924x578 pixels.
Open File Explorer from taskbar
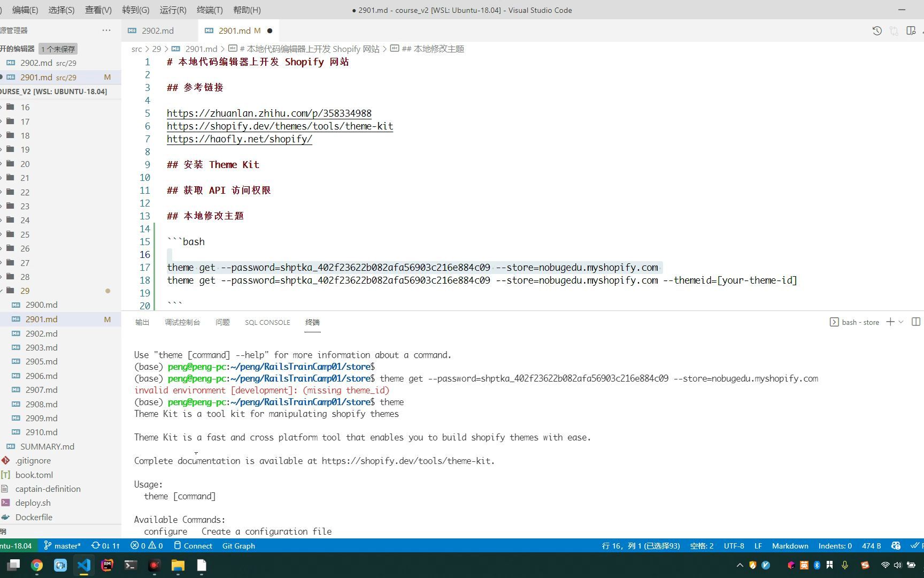pyautogui.click(x=178, y=565)
